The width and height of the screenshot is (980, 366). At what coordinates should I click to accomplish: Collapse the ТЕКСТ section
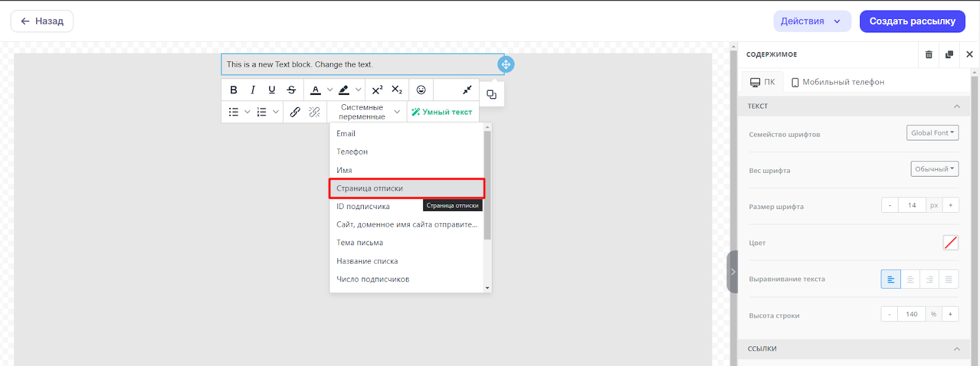click(957, 107)
